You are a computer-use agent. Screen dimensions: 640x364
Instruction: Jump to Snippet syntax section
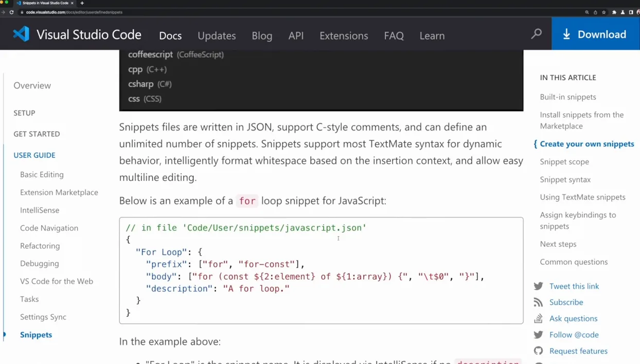click(565, 179)
